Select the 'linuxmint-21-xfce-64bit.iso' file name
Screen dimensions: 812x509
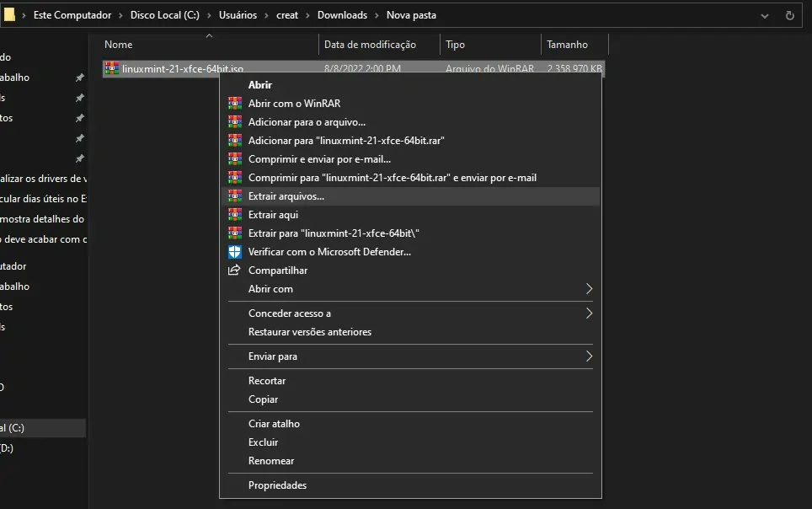[183, 68]
